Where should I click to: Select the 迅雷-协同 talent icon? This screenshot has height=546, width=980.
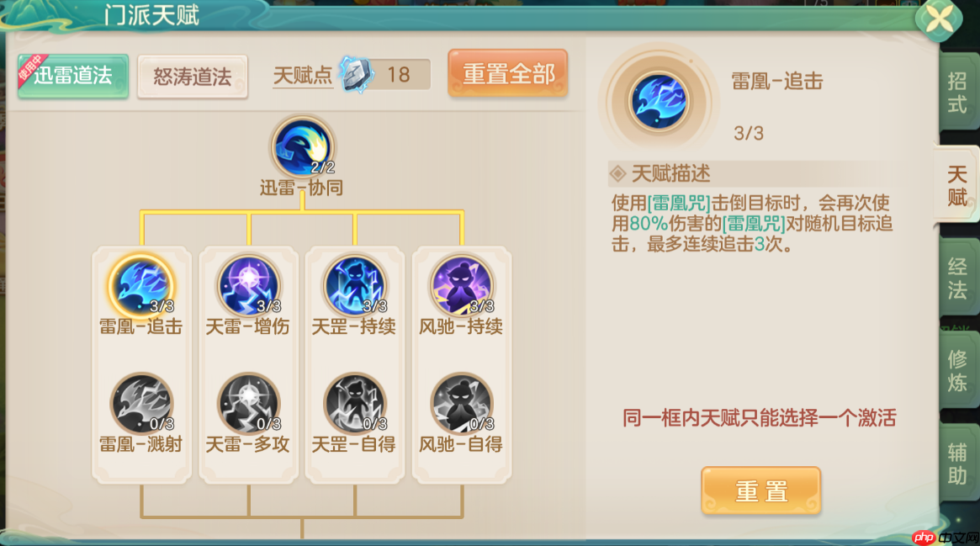pos(303,147)
